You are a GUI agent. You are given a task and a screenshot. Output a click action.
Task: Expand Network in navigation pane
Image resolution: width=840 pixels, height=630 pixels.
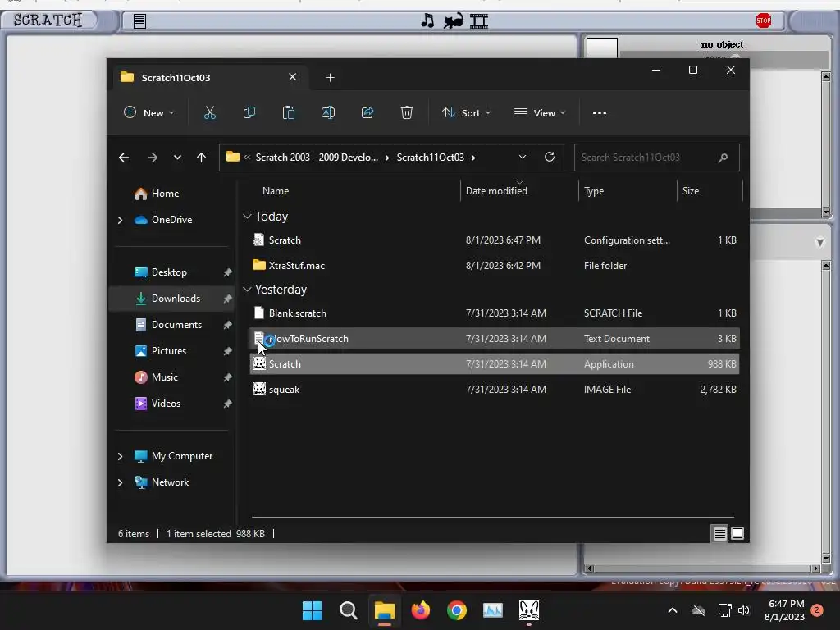tap(120, 482)
